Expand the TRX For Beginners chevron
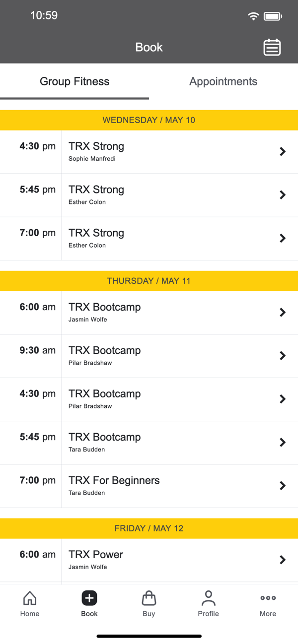The height and width of the screenshot is (644, 298). coord(283,486)
